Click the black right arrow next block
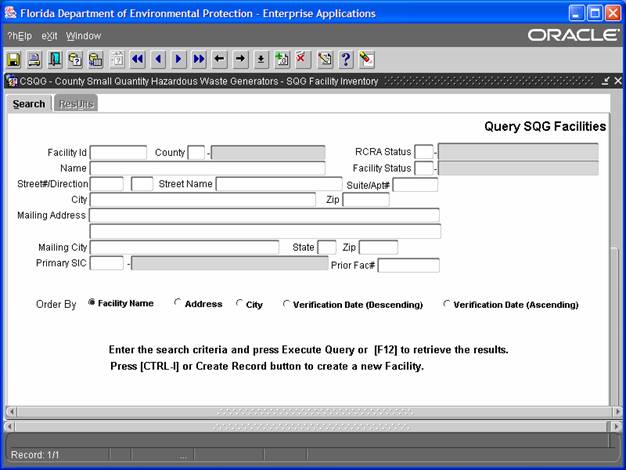The height and width of the screenshot is (470, 626). 240,59
